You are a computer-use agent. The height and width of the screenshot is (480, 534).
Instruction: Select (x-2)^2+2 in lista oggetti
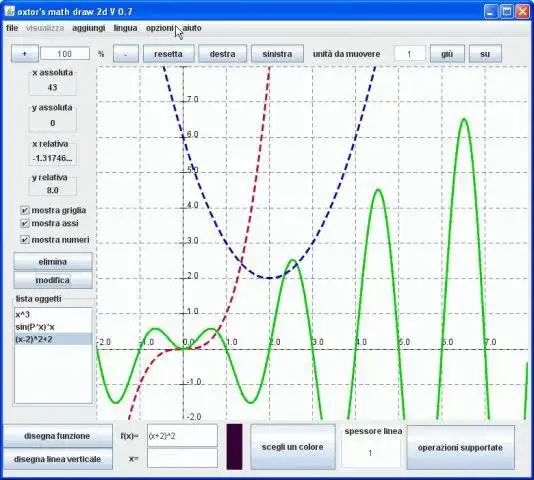coord(53,339)
